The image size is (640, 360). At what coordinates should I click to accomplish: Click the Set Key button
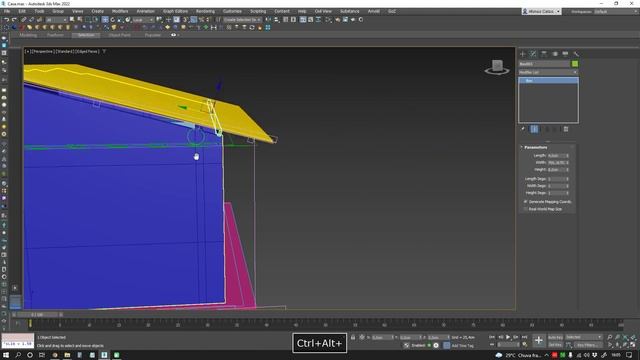[555, 345]
